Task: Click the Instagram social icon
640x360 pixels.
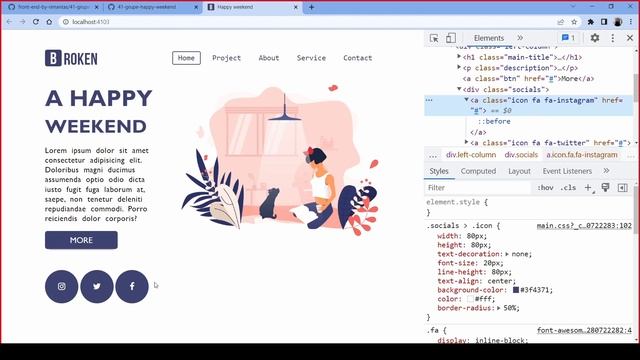Action: (61, 287)
